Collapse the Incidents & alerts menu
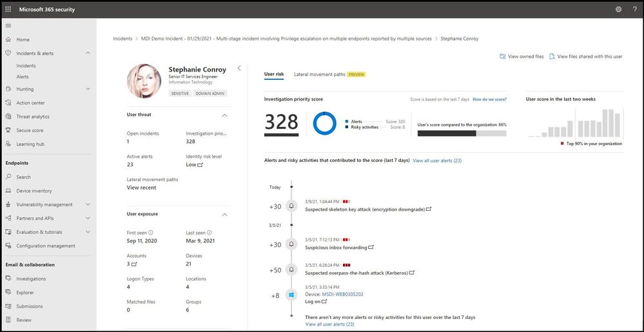644x332 pixels. (x=88, y=54)
